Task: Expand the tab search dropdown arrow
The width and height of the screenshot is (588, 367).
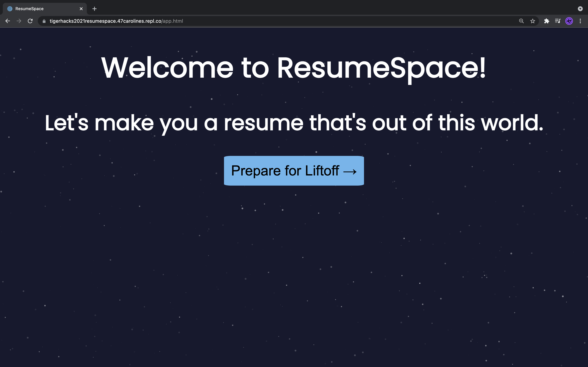Action: coord(580,9)
